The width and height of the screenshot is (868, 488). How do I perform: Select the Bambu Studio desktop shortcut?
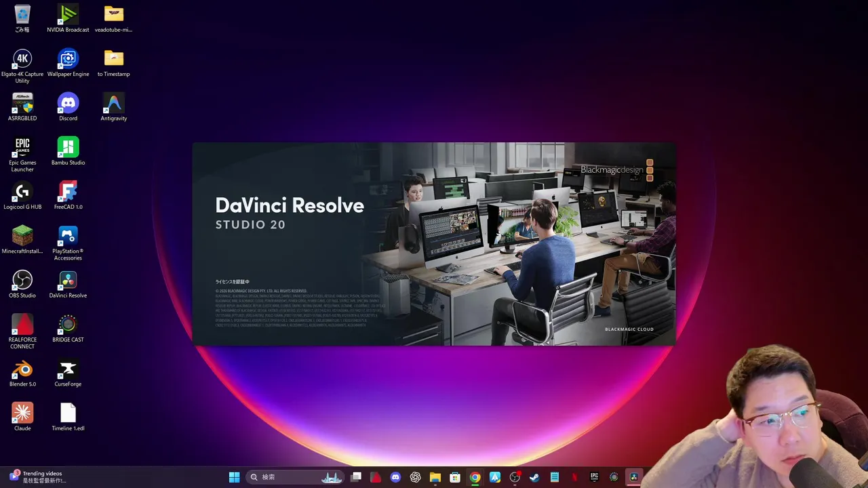(68, 150)
